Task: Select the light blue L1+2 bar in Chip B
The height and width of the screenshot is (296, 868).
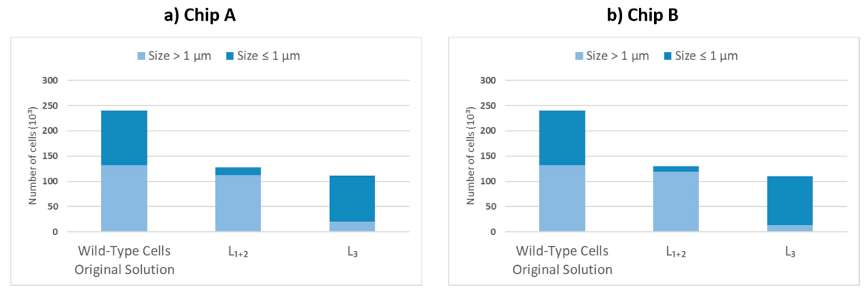Action: point(676,201)
